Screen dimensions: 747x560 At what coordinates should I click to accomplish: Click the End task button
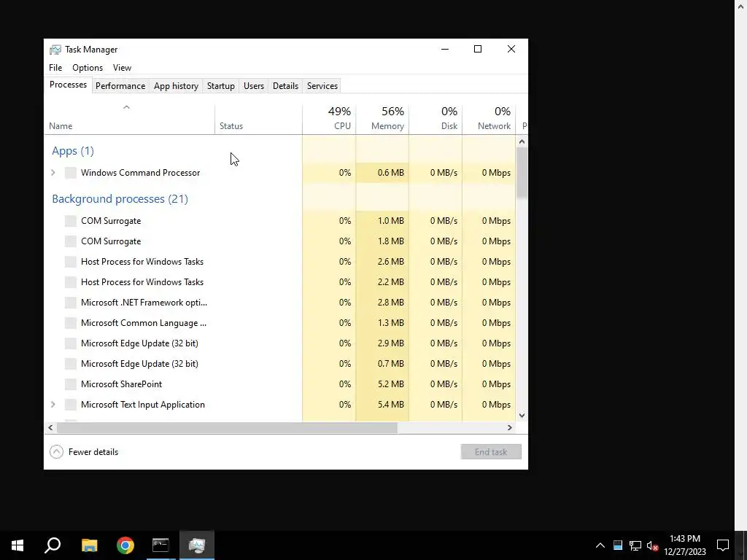(491, 452)
